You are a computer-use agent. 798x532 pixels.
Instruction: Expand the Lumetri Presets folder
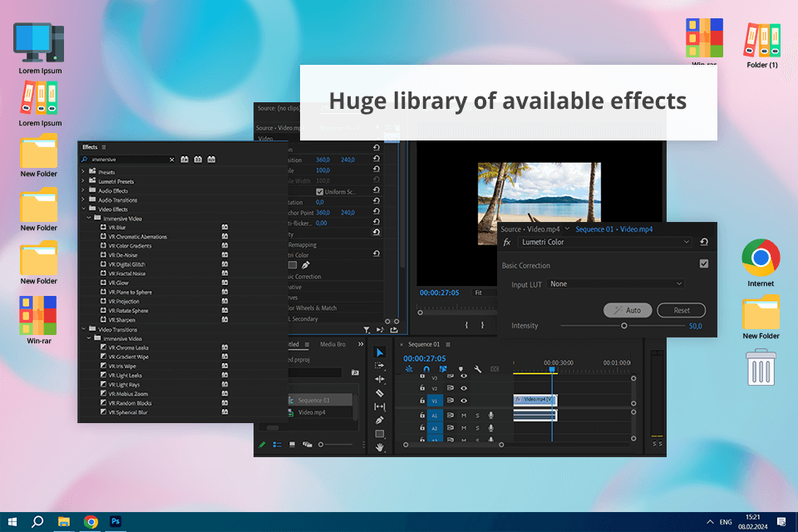83,181
